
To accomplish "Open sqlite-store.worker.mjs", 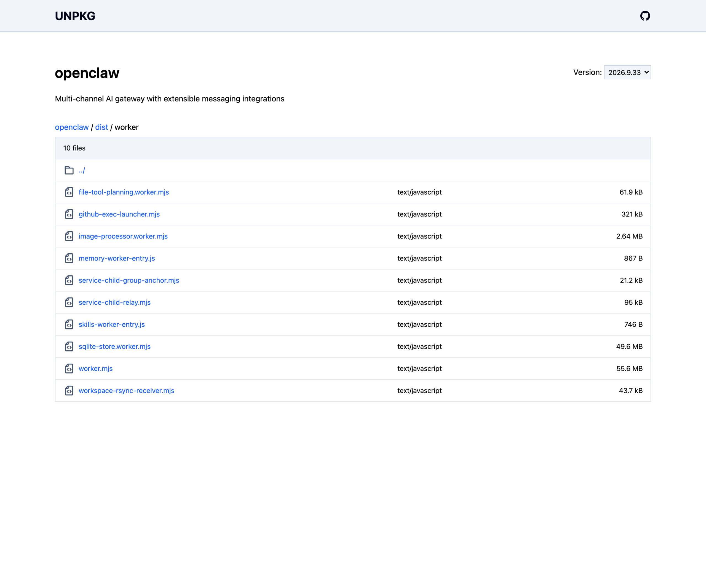I will click(x=115, y=347).
